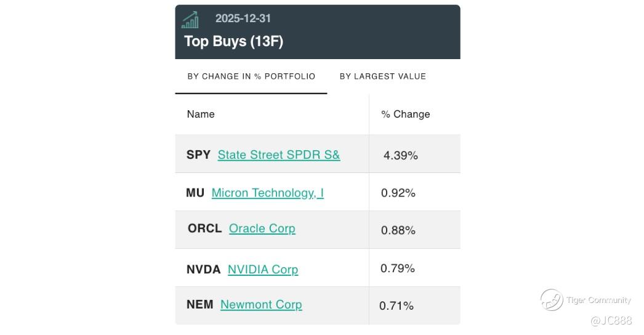Select the NEM ticker symbol
Image resolution: width=644 pixels, height=335 pixels.
(x=200, y=304)
